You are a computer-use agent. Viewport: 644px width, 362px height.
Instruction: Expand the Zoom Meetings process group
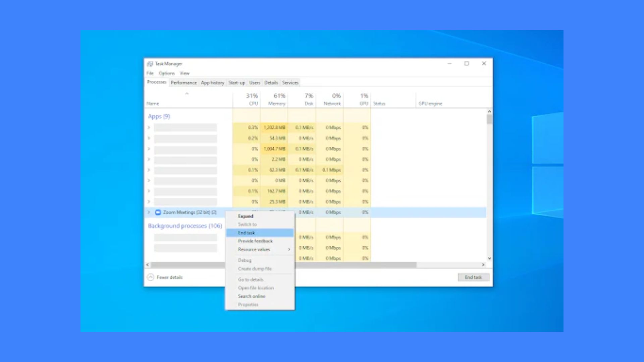click(x=149, y=212)
